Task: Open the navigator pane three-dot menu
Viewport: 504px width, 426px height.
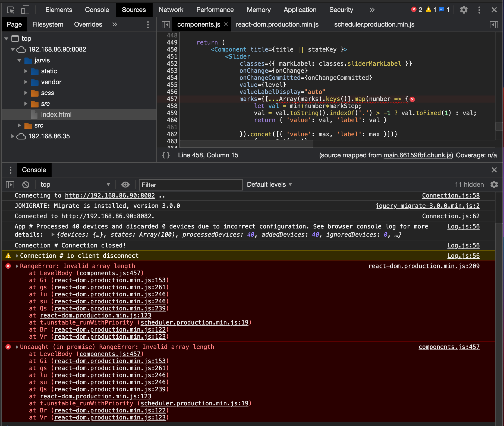Action: 148,25
